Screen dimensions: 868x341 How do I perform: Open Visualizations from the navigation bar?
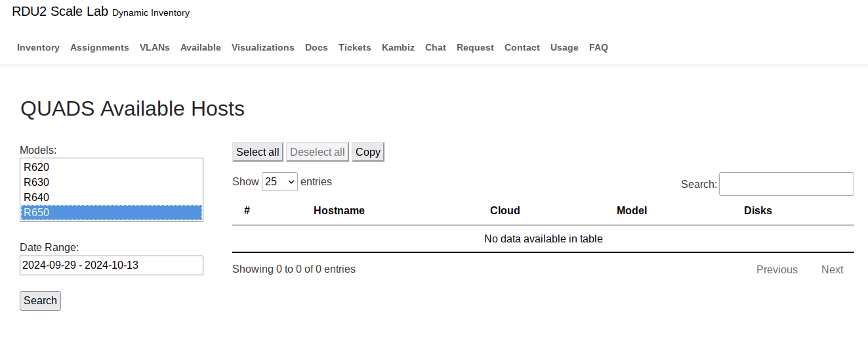click(263, 47)
